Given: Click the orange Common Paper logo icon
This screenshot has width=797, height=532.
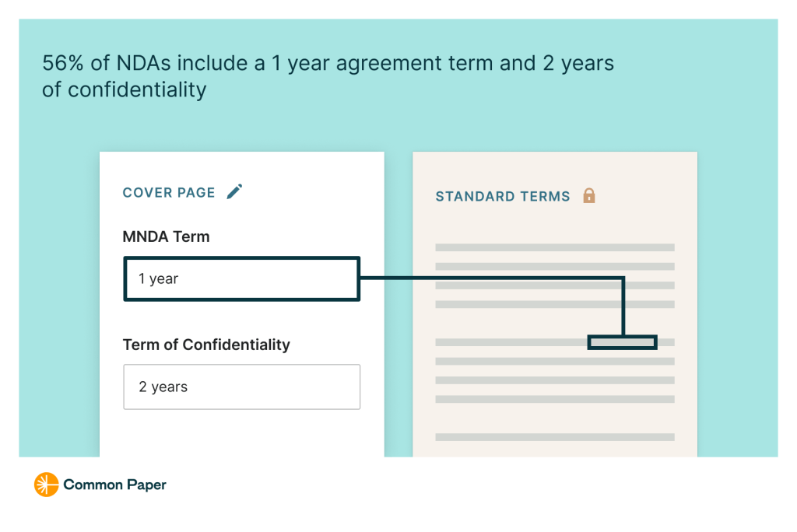Looking at the screenshot, I should (x=46, y=485).
